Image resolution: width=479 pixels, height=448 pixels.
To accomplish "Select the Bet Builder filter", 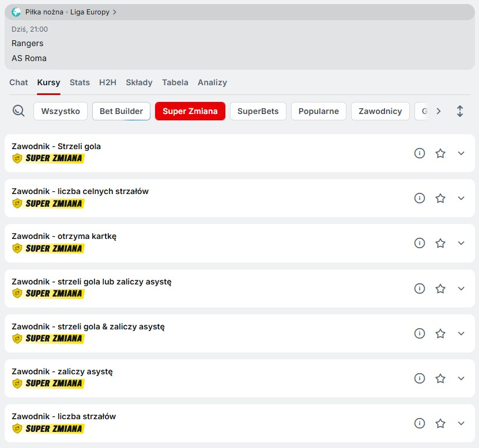I will pyautogui.click(x=121, y=111).
